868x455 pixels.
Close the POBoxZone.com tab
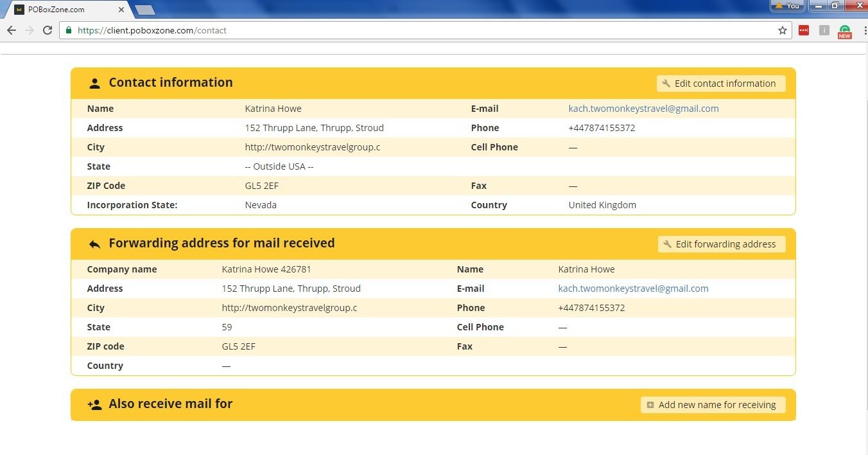click(x=121, y=10)
